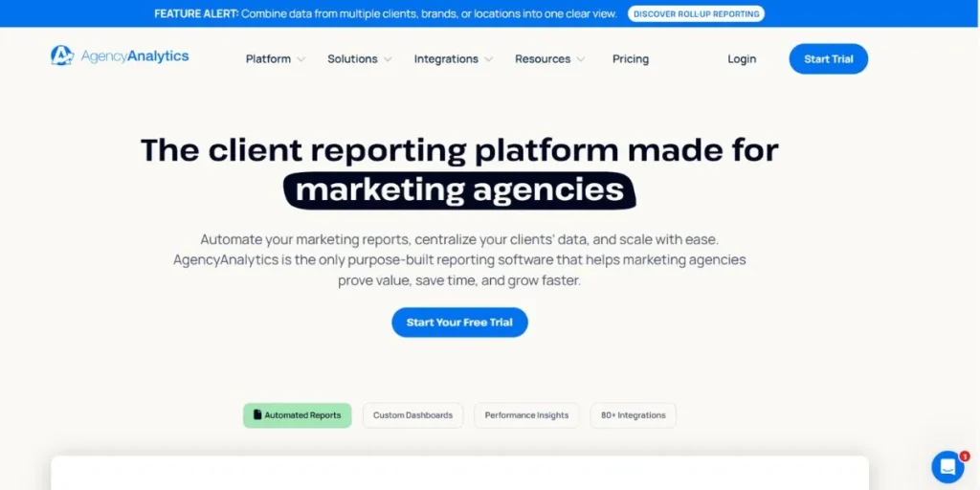Image resolution: width=980 pixels, height=490 pixels.
Task: Click the "marketing agencies" highlighted heading
Action: click(x=459, y=190)
